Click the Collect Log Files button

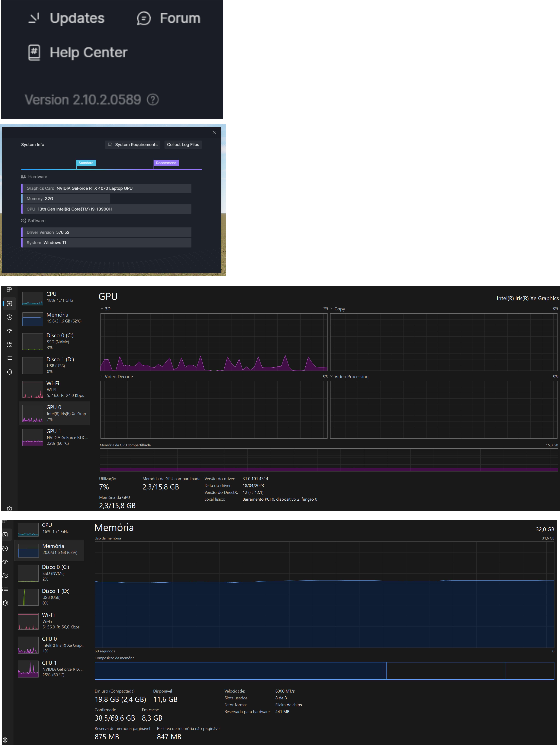tap(183, 144)
